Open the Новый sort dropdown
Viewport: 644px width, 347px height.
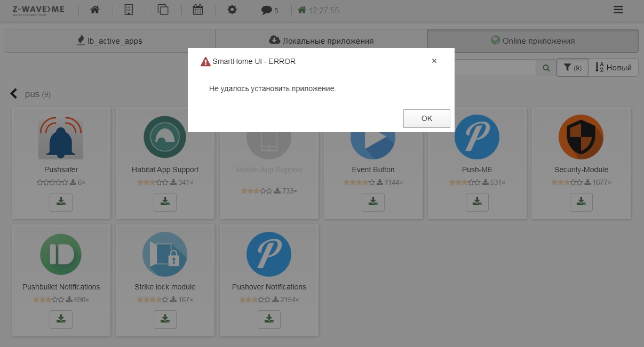(x=613, y=68)
